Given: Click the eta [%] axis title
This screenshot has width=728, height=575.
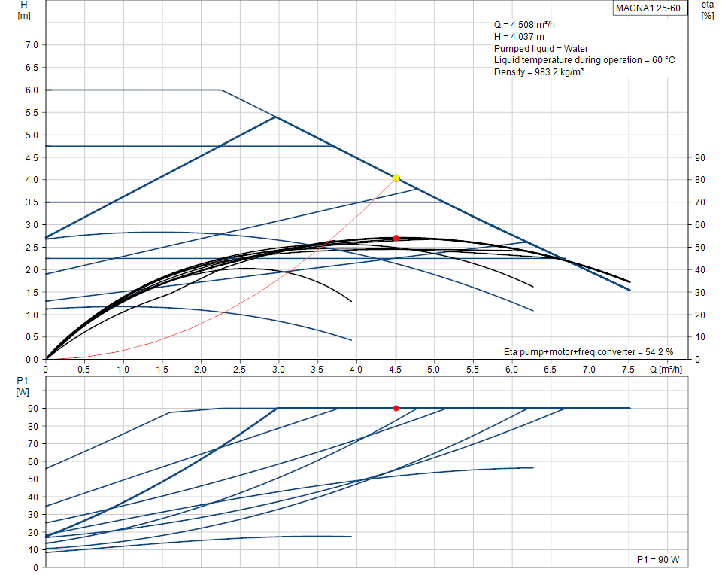Looking at the screenshot, I should 707,11.
